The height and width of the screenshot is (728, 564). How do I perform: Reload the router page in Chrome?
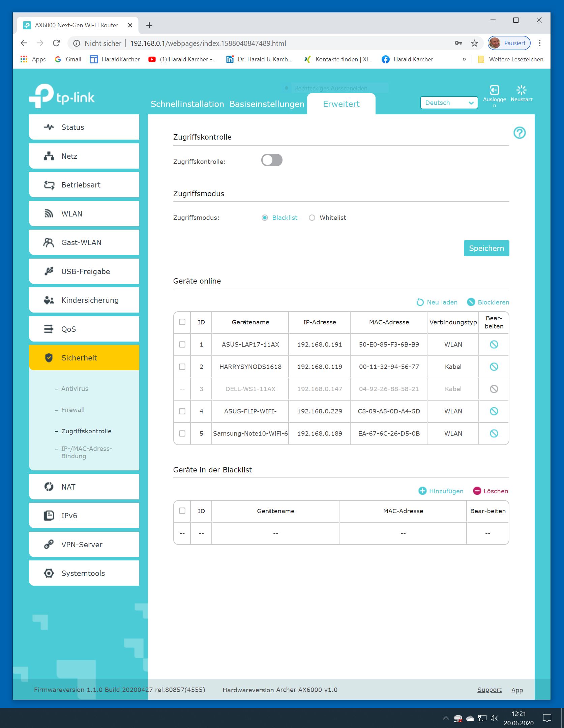pyautogui.click(x=57, y=43)
